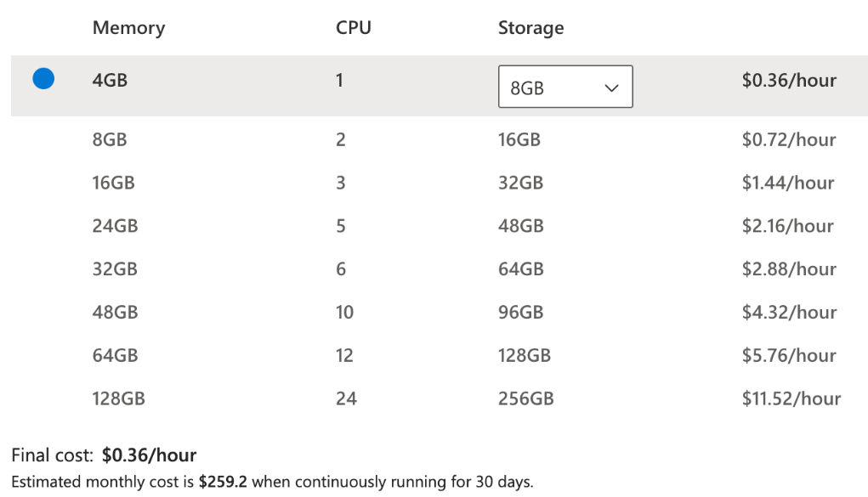Select the 24GB memory option

[115, 226]
